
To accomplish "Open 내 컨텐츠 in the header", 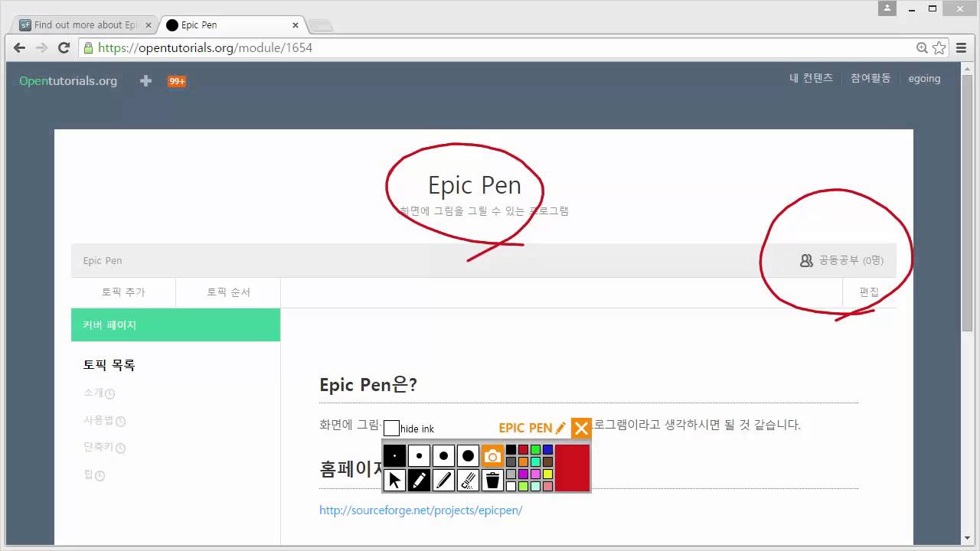I will tap(811, 78).
